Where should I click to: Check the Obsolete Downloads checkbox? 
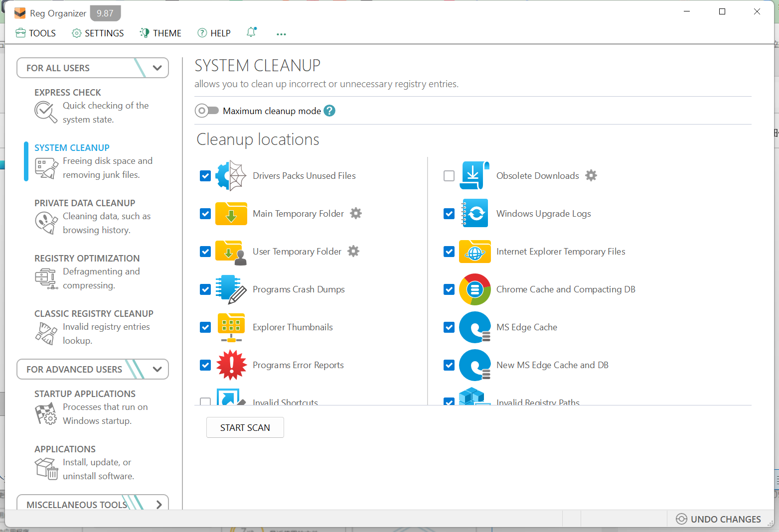click(449, 176)
